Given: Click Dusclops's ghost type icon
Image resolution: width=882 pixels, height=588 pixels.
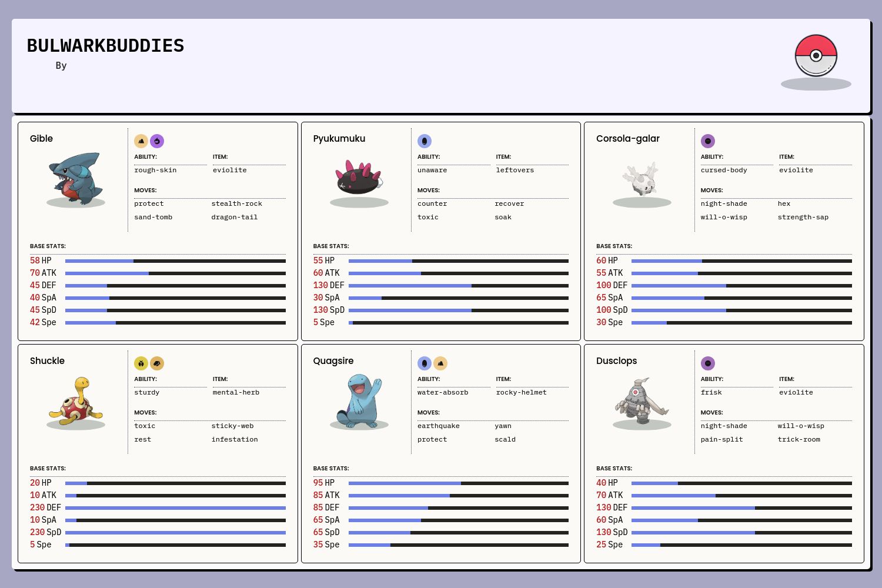Looking at the screenshot, I should pyautogui.click(x=708, y=363).
